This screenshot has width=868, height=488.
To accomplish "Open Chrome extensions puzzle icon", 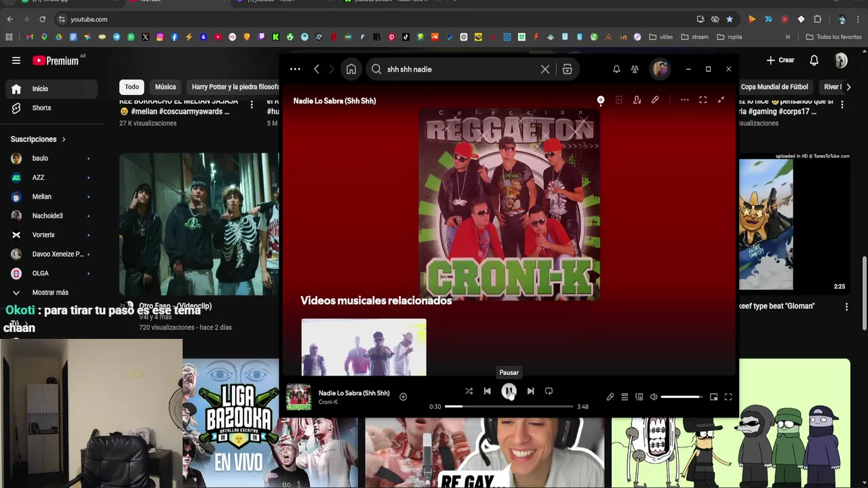I will (818, 19).
